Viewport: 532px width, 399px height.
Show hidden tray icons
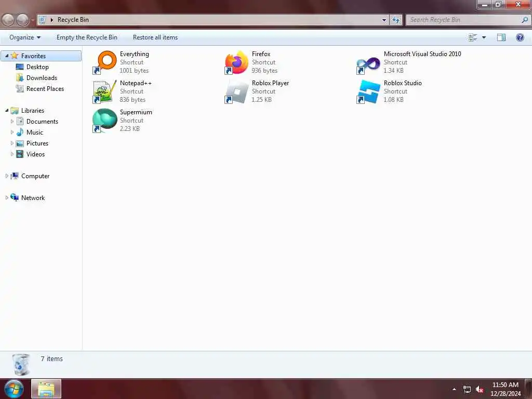click(454, 389)
